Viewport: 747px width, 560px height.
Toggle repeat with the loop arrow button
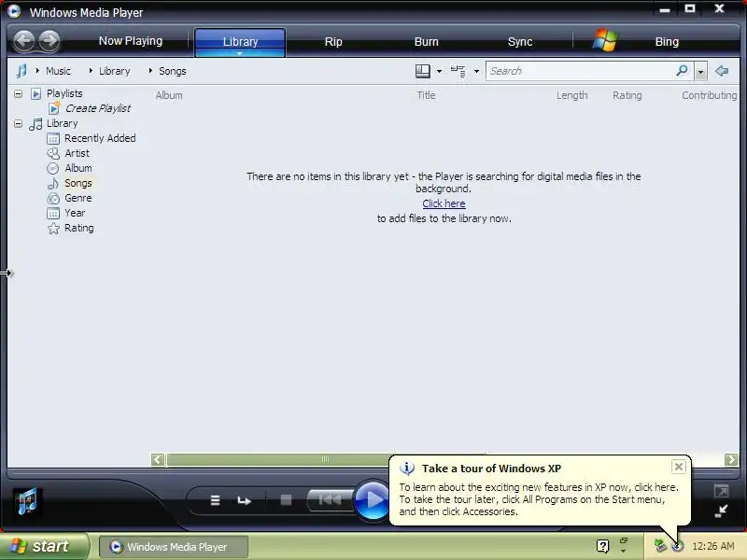pos(244,500)
